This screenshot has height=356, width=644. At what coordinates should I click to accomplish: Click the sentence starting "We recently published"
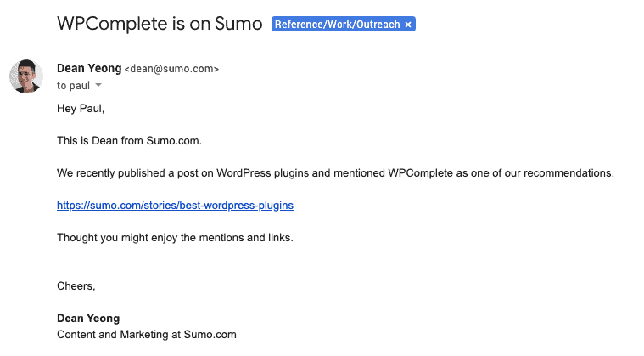point(335,173)
